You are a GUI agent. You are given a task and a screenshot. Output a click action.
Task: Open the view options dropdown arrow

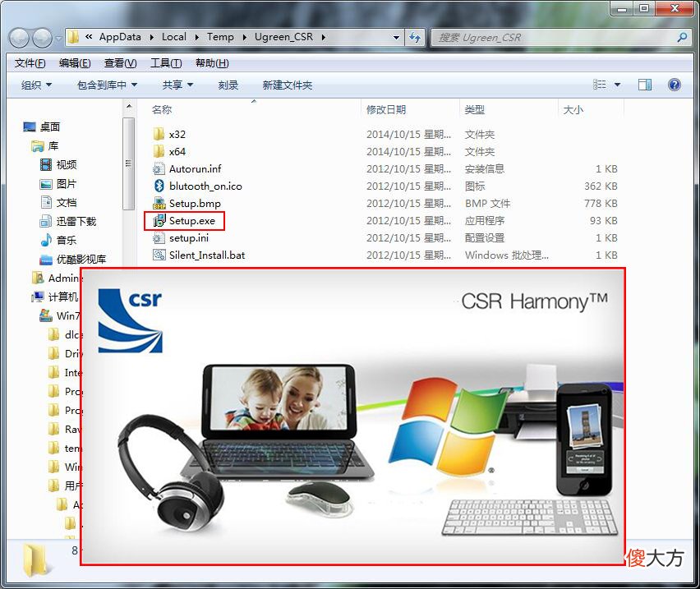tap(617, 85)
